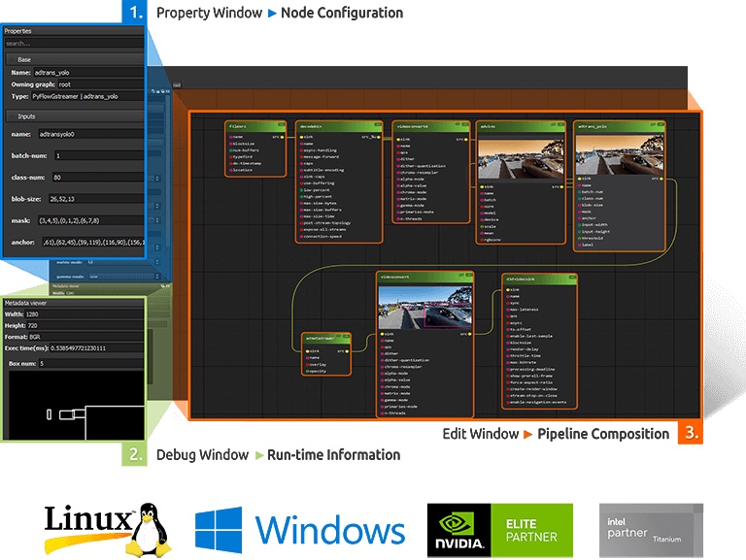Click the overlay pin on admetadrawer node

(x=308, y=365)
